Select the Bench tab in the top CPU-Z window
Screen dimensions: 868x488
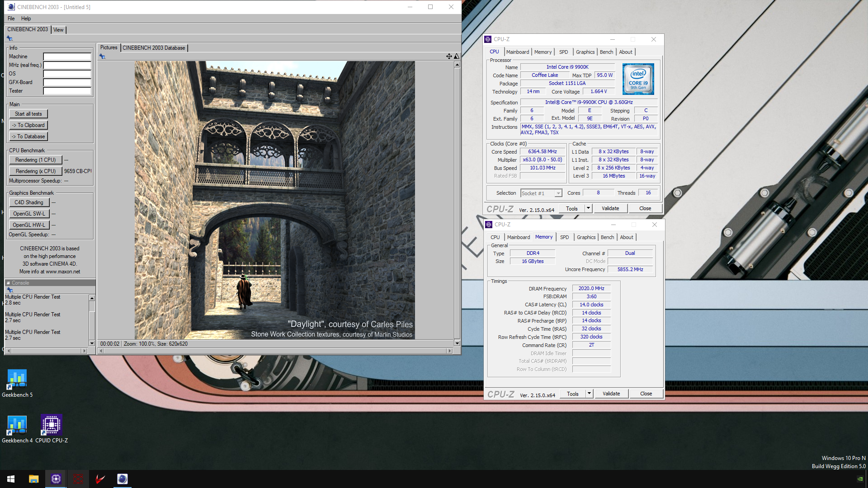pyautogui.click(x=606, y=52)
